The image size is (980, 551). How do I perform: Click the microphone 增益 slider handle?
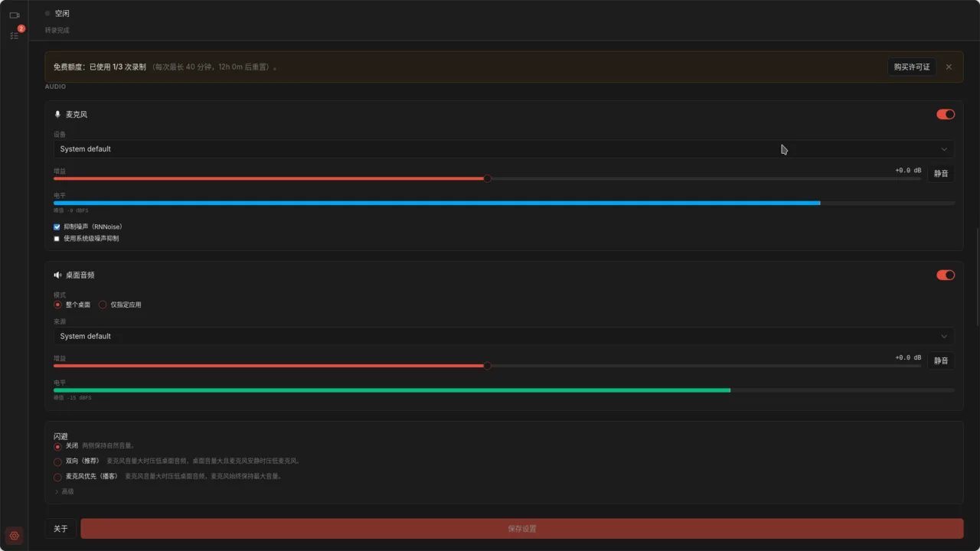point(488,178)
